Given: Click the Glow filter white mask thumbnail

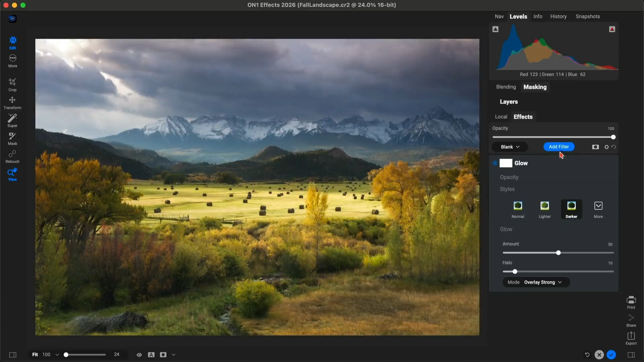Looking at the screenshot, I should pyautogui.click(x=506, y=163).
